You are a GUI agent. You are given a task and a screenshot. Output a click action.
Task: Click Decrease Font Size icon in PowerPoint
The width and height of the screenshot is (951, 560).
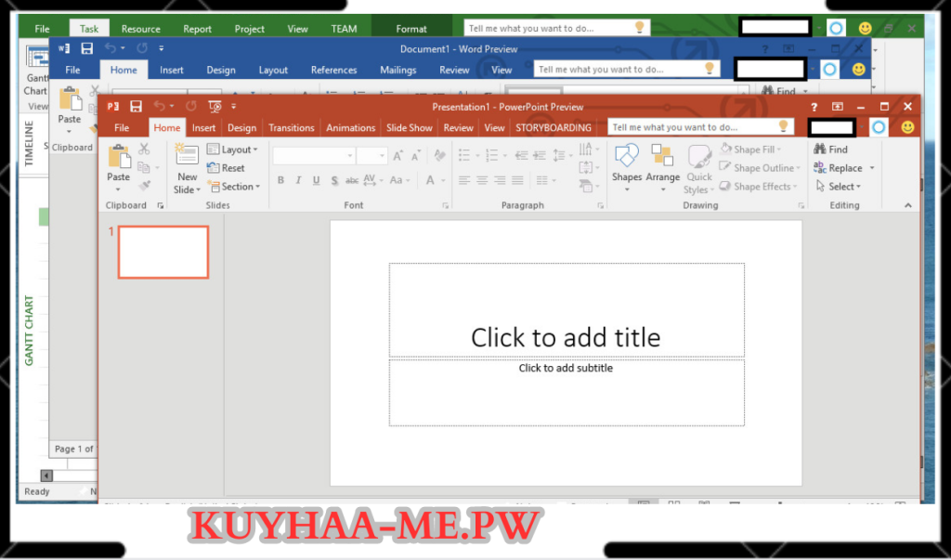[416, 156]
